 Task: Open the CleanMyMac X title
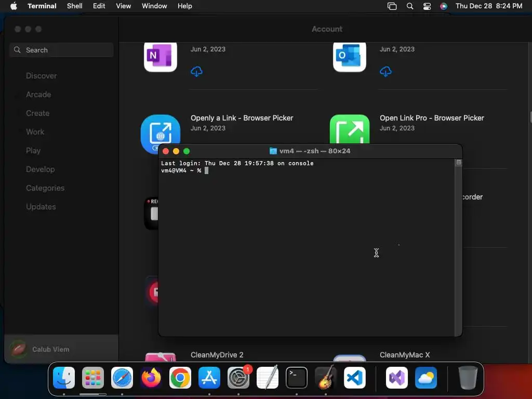pos(405,355)
